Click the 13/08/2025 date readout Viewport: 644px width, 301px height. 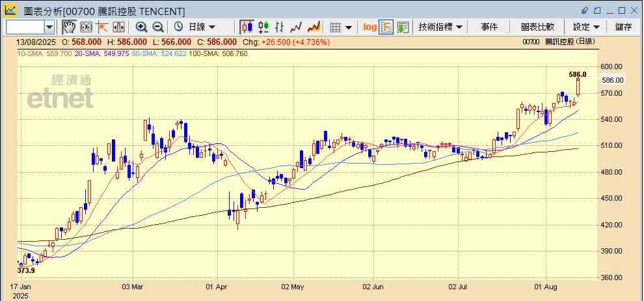tap(35, 42)
